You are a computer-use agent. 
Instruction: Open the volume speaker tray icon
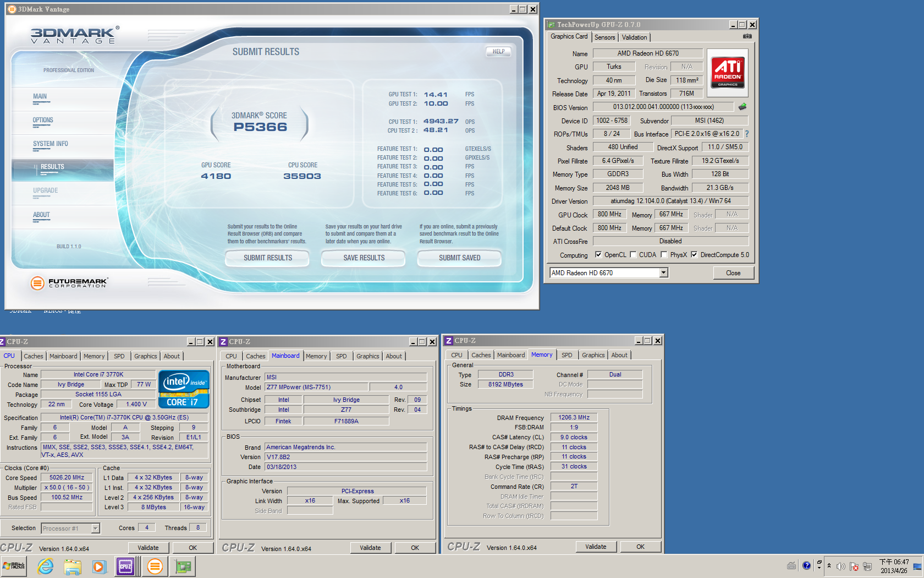click(841, 566)
